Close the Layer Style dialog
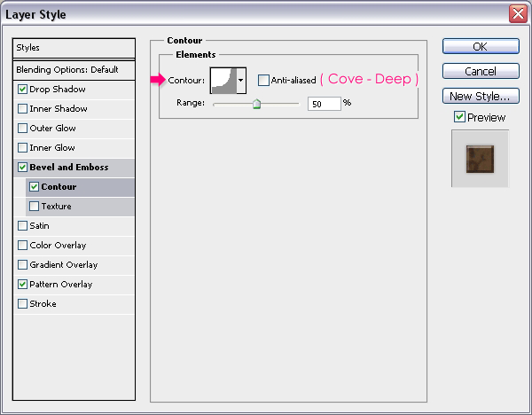The image size is (532, 415). [x=517, y=14]
